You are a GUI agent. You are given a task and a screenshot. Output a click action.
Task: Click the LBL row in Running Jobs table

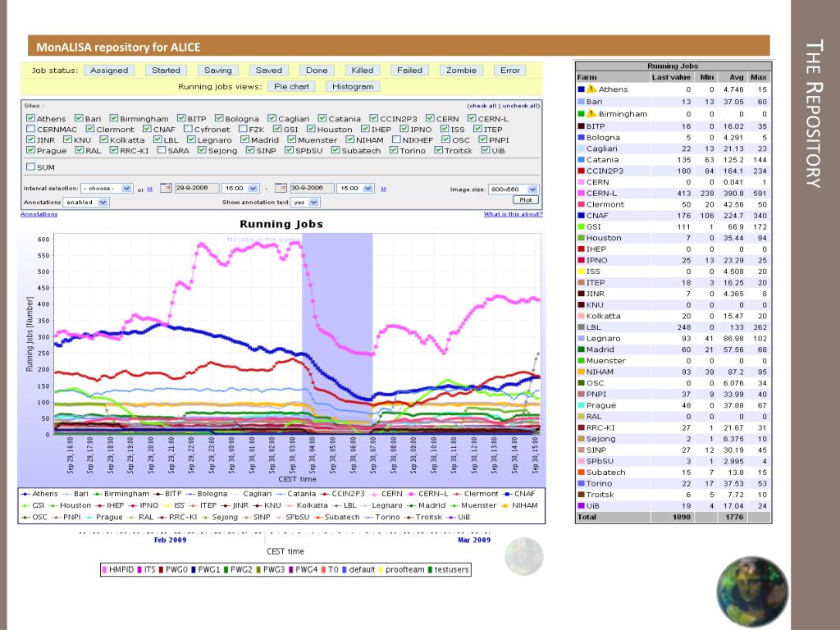point(673,326)
